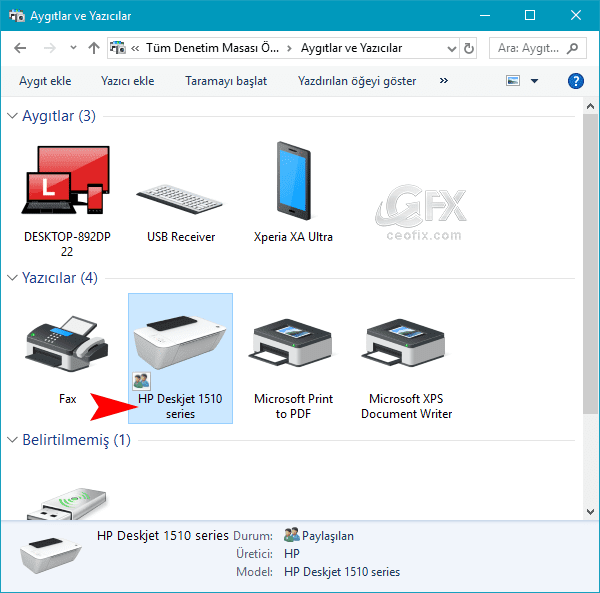Click the search magnifier icon

point(572,48)
